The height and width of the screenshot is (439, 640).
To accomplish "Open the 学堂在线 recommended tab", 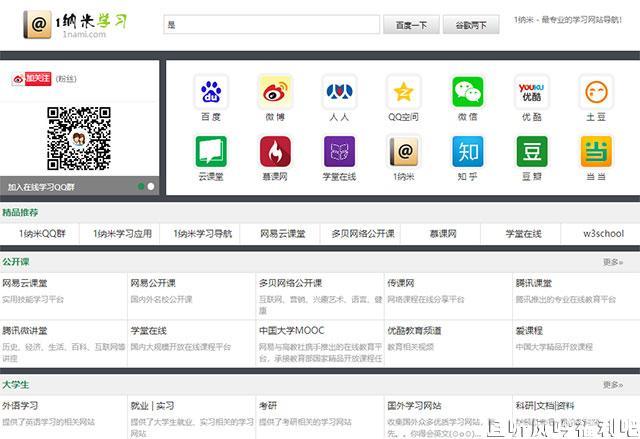I will [x=523, y=234].
